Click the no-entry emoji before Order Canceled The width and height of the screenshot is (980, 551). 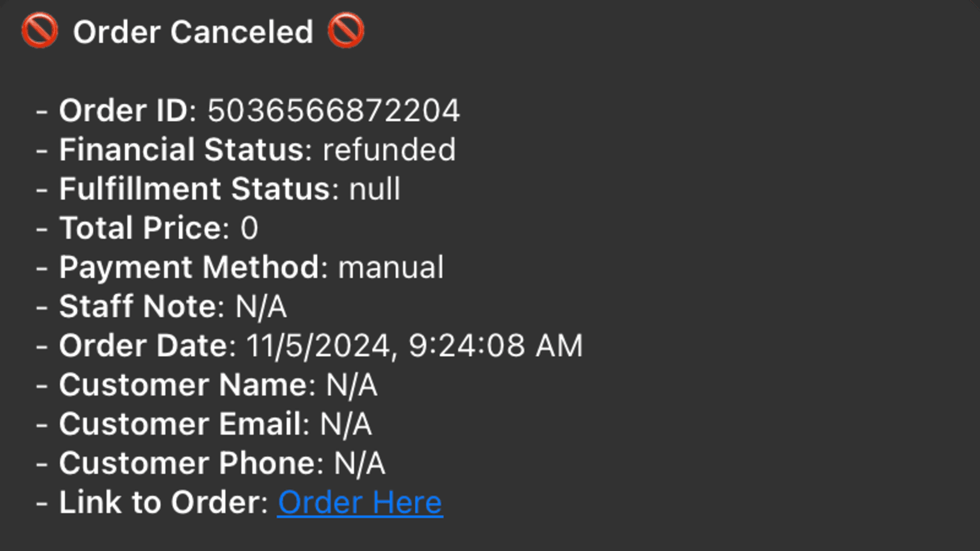pos(39,31)
